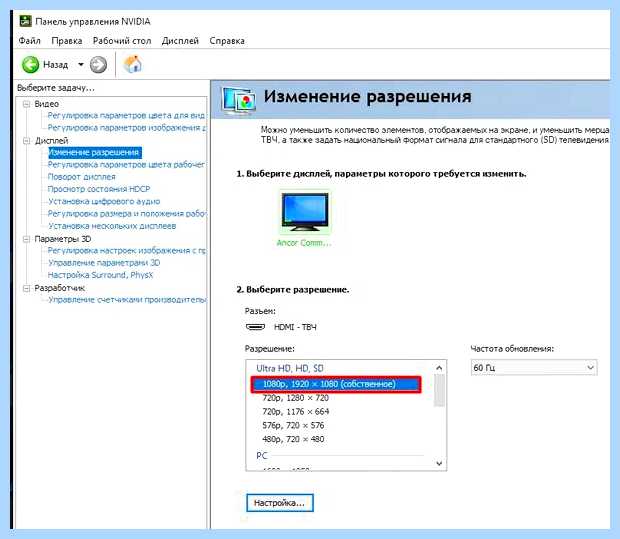Click the NVIDIA logo in title bar

coord(26,21)
